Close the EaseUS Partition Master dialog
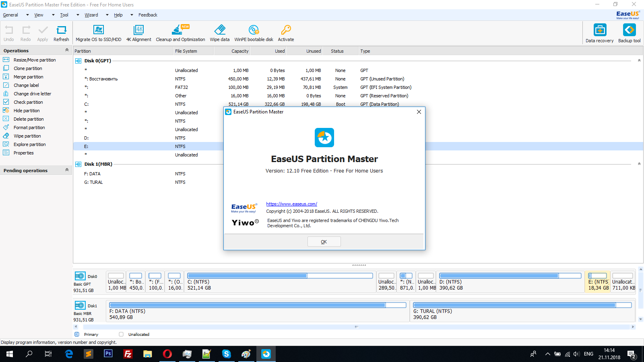 (x=419, y=112)
